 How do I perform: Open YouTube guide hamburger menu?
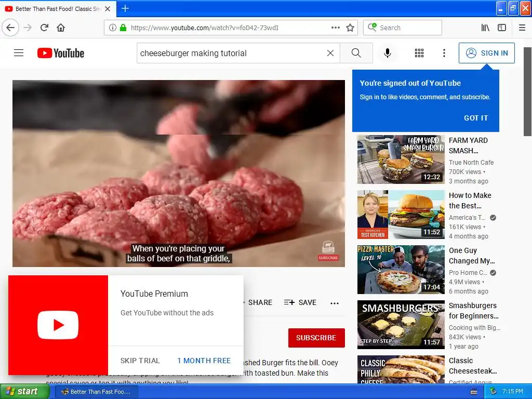click(19, 53)
